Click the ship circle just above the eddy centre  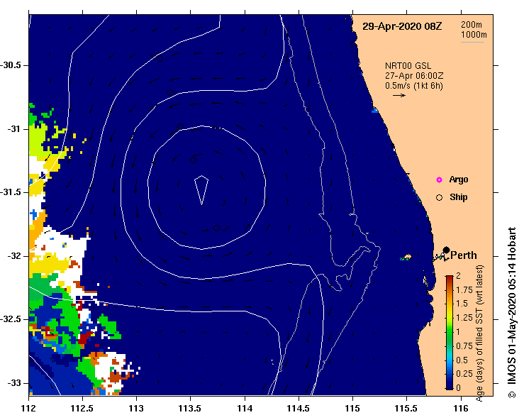pyautogui.click(x=193, y=160)
